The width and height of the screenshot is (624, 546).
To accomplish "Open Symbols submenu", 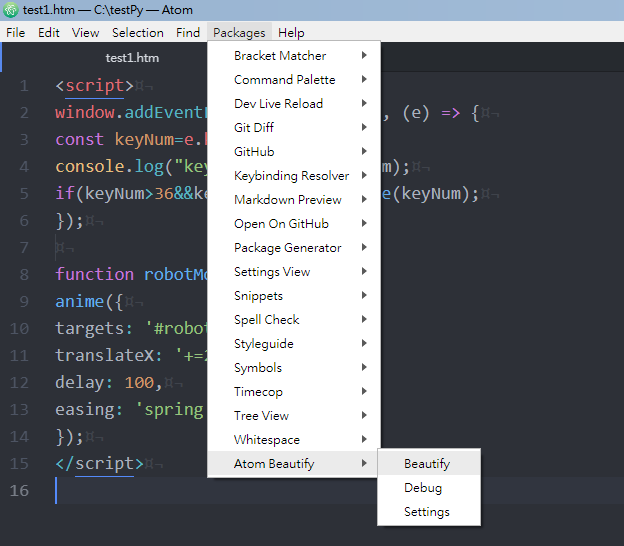I will click(294, 368).
